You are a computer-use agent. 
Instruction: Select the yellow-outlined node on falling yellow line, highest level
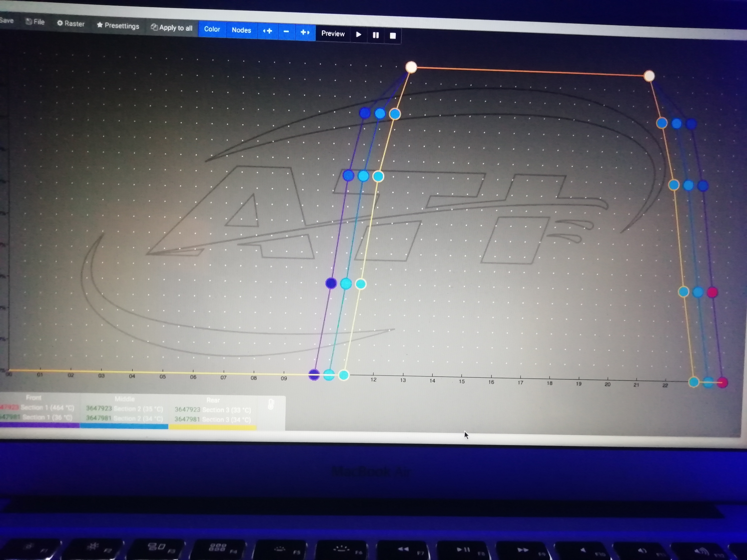(x=662, y=123)
